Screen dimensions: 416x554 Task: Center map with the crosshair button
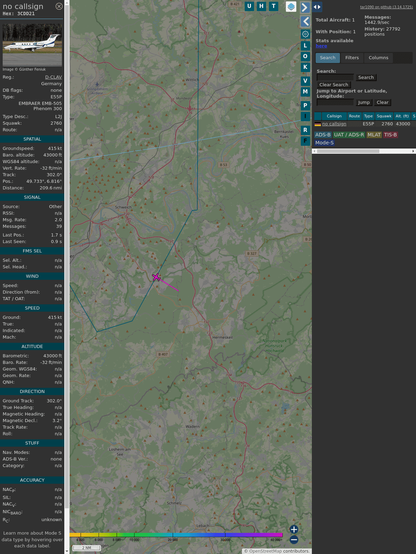[x=305, y=34]
